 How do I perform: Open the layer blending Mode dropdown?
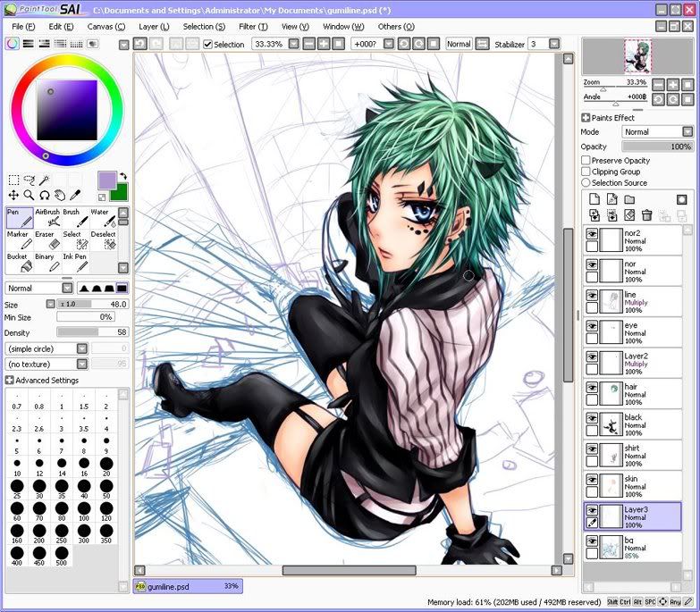point(687,131)
